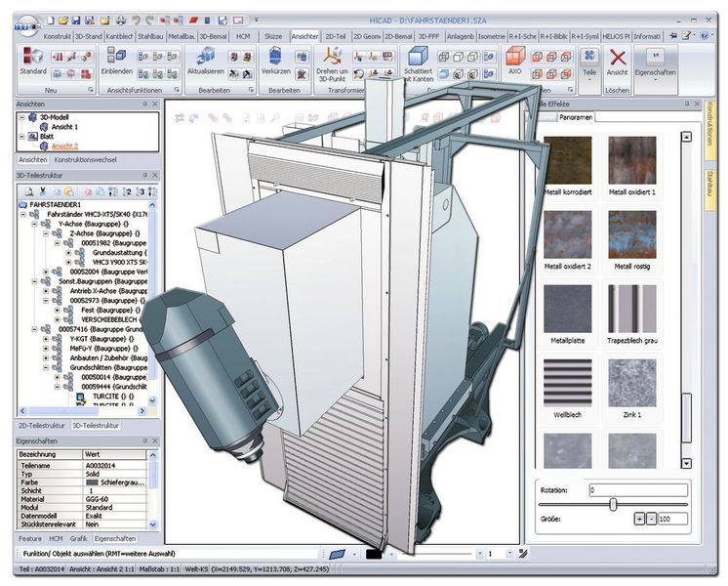Choose the Metall korrodiert texture thumbnail
The width and height of the screenshot is (728, 586).
(x=567, y=160)
